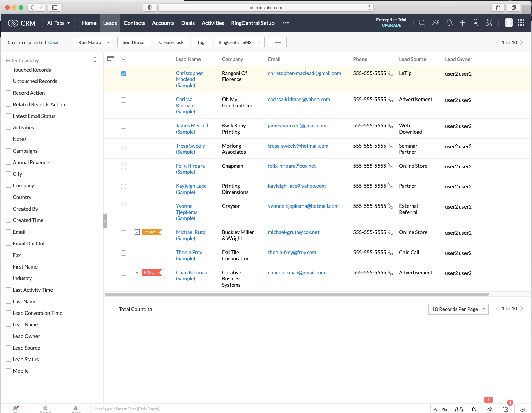Image resolution: width=532 pixels, height=413 pixels.
Task: Open the calendar icon in the header
Action: [x=475, y=22]
